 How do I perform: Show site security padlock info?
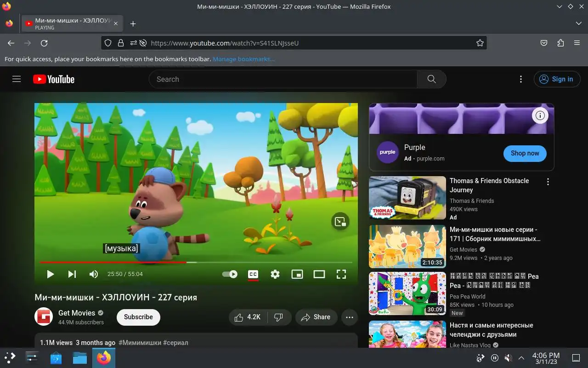click(x=121, y=43)
